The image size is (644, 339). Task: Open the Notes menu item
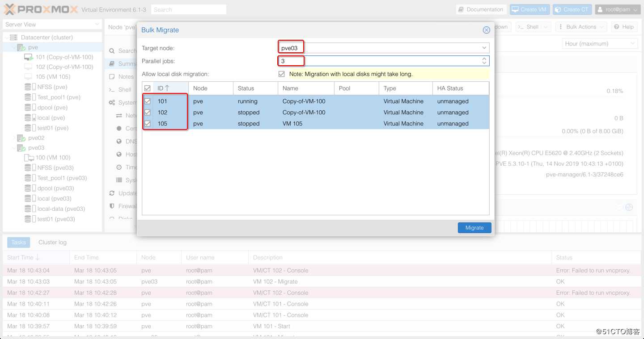tap(122, 77)
